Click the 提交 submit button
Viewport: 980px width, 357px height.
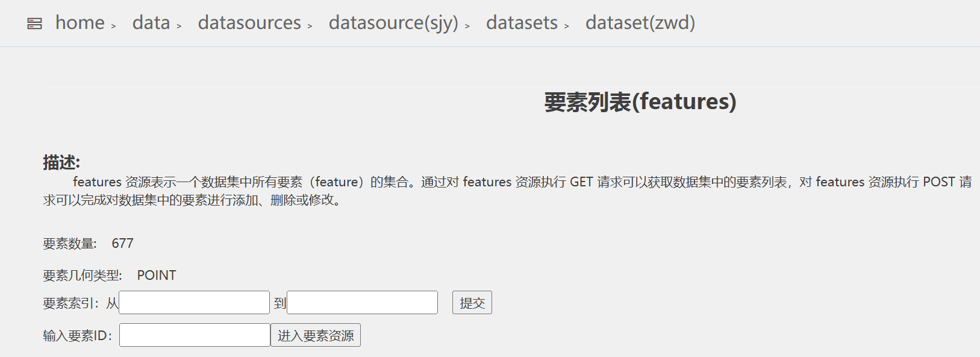[472, 303]
